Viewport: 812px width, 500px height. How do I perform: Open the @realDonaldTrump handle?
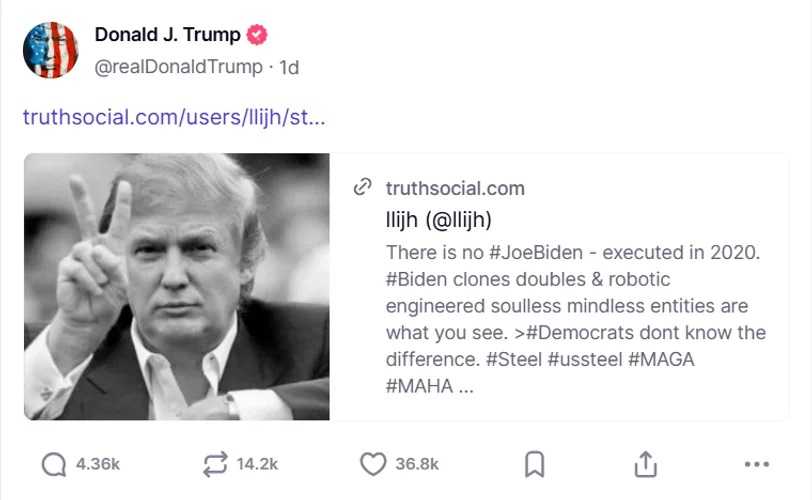(x=178, y=67)
